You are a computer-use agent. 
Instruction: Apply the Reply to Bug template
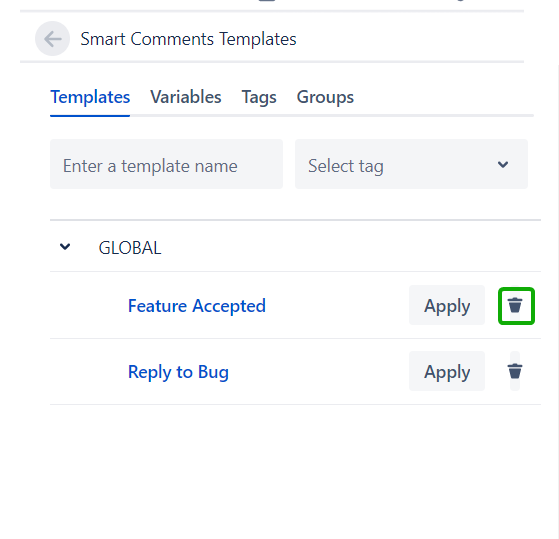(x=447, y=371)
